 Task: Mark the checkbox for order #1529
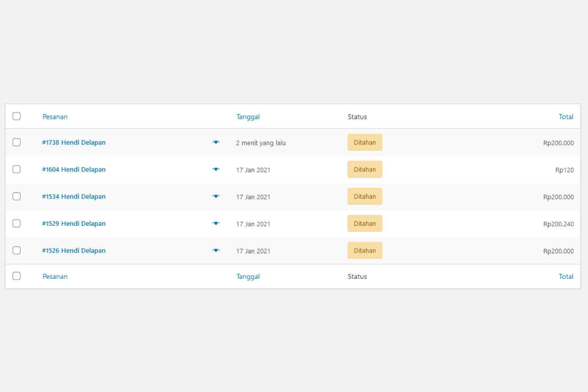click(17, 223)
